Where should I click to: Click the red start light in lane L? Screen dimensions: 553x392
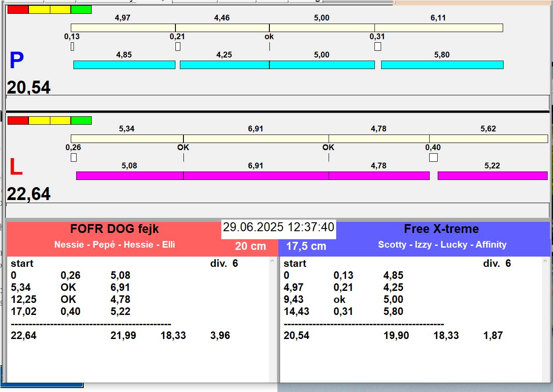tap(18, 120)
